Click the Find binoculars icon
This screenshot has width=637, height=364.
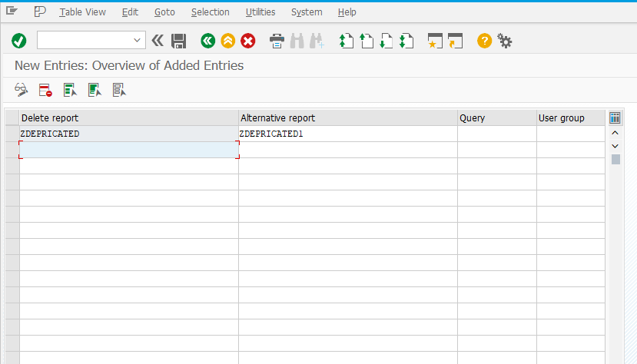point(297,41)
